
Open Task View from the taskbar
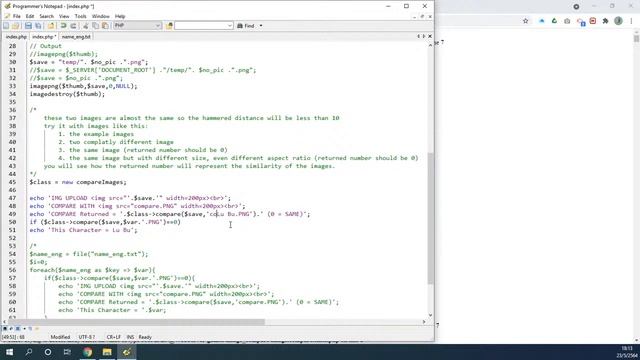click(x=67, y=352)
